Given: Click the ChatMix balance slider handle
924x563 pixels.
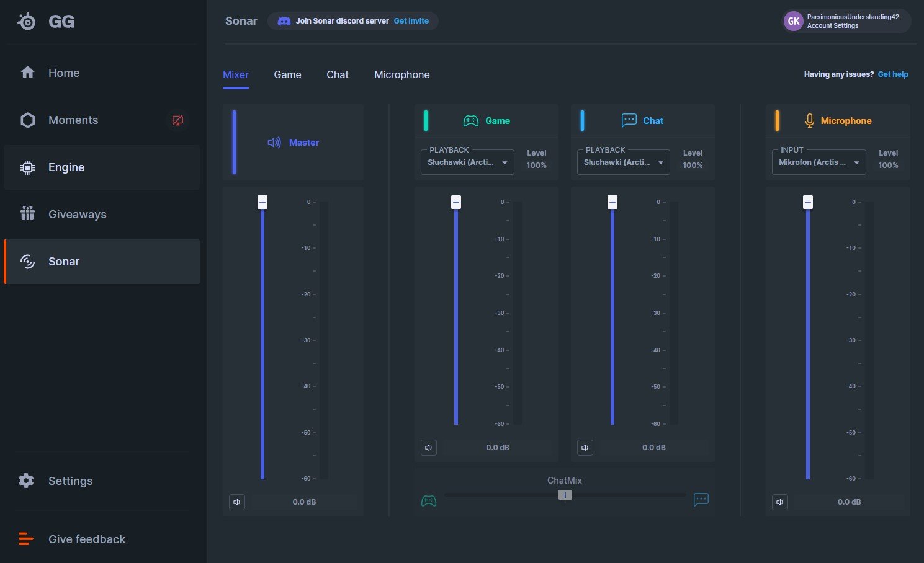Looking at the screenshot, I should (565, 495).
